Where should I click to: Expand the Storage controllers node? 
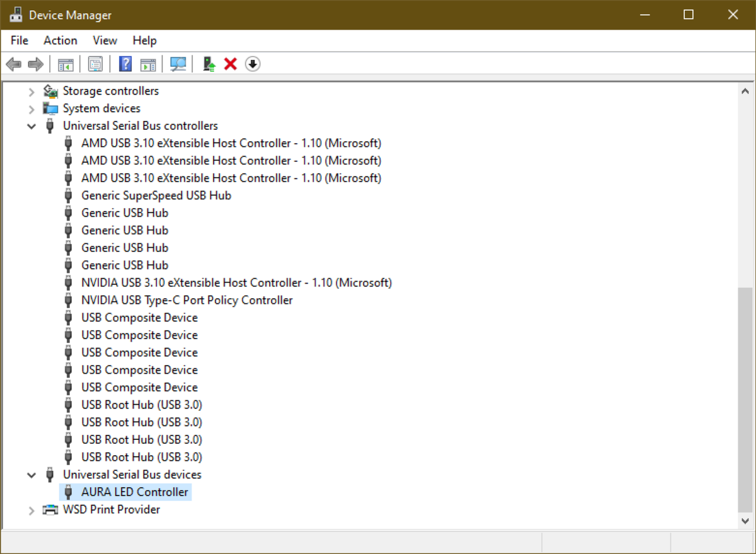pyautogui.click(x=31, y=91)
